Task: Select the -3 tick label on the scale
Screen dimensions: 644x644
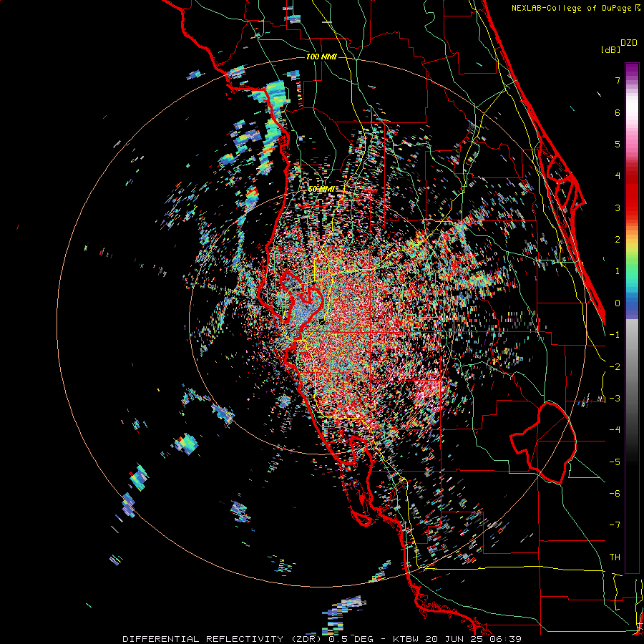Action: click(615, 399)
